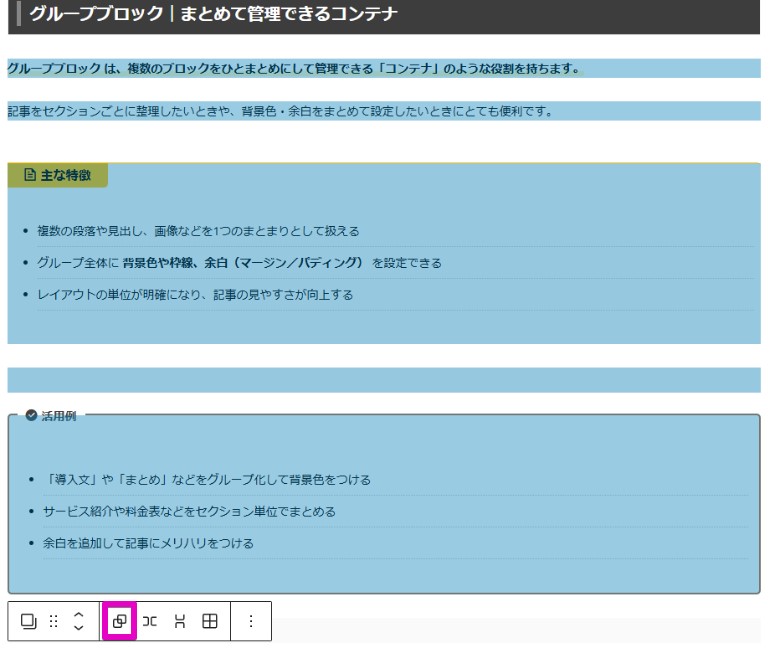
Task: Click the Row layout icon in toolbar
Action: click(149, 621)
